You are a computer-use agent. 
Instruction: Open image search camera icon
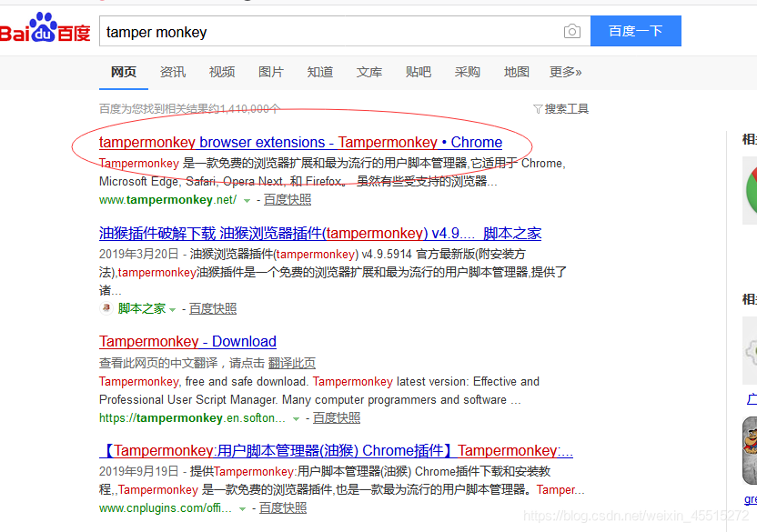coord(572,32)
